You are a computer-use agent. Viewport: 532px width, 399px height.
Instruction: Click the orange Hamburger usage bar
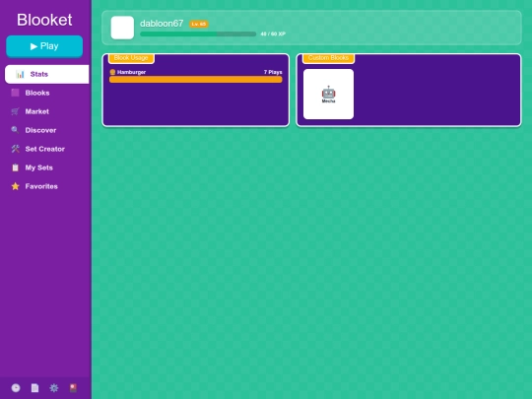196,80
